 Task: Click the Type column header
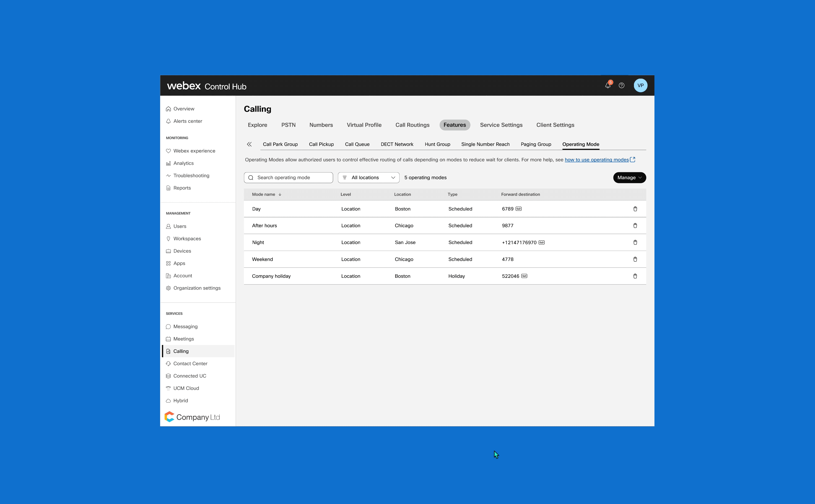(452, 194)
